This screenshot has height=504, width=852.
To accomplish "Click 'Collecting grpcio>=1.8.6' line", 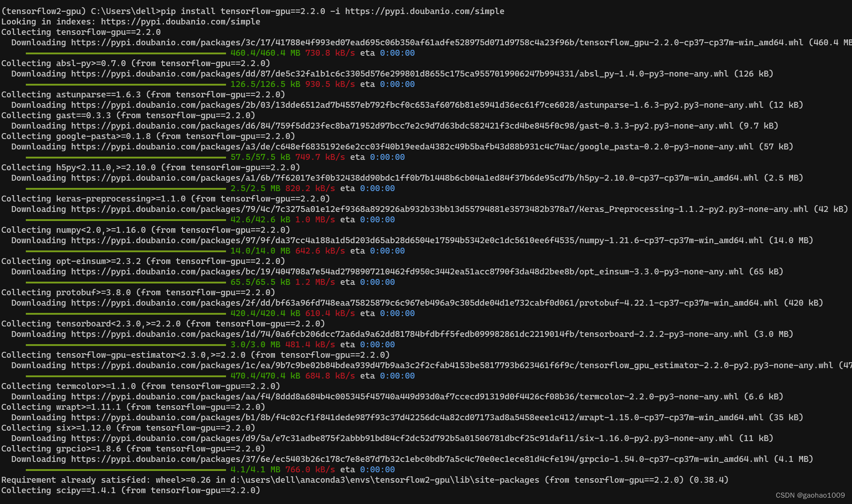I will point(133,448).
